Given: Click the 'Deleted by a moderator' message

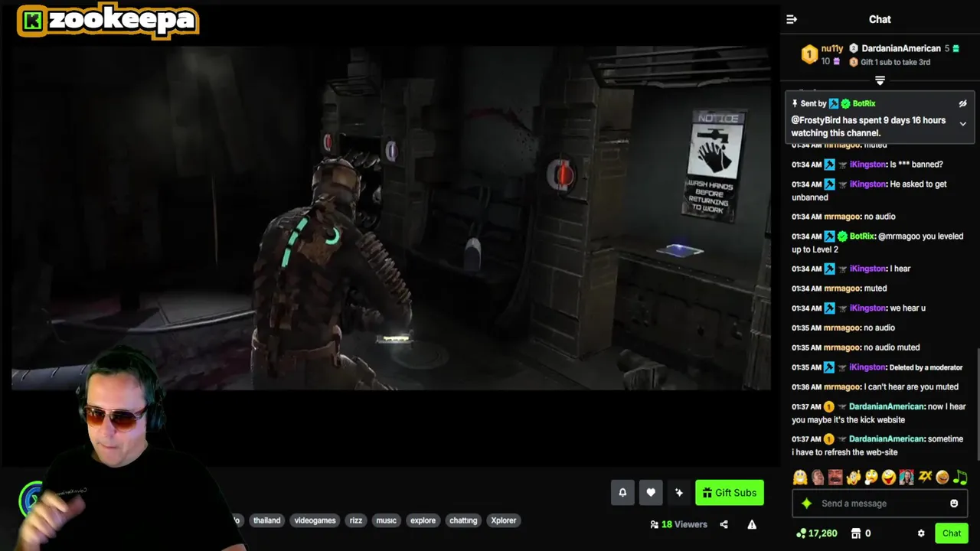Looking at the screenshot, I should 926,367.
